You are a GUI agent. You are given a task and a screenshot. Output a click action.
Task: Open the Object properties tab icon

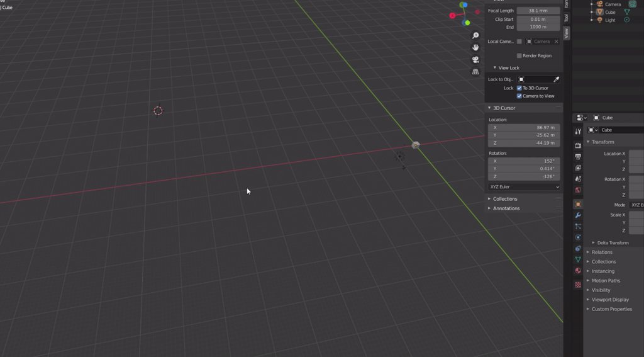point(578,204)
